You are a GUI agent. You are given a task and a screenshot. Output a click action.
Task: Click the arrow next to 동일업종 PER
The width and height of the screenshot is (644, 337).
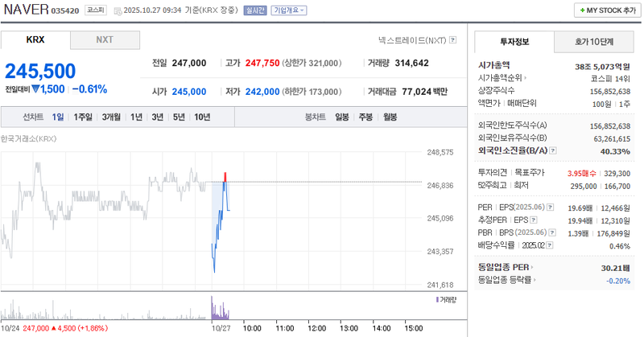coord(532,267)
